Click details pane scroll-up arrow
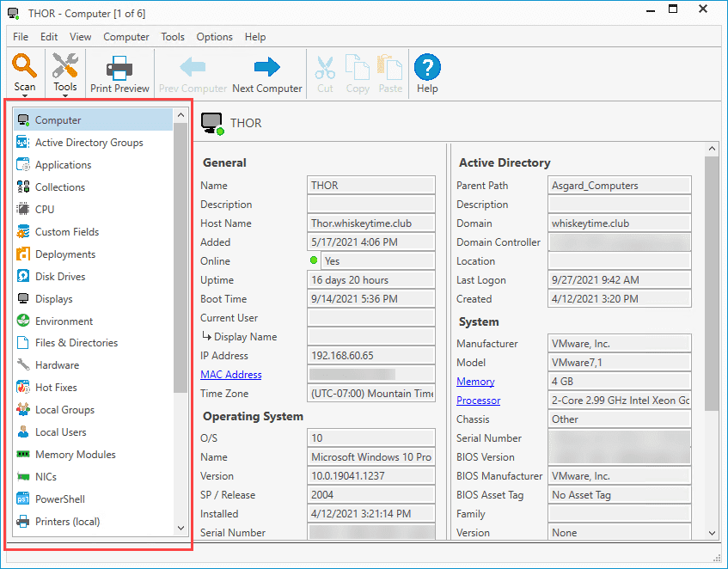The image size is (728, 569). point(712,149)
